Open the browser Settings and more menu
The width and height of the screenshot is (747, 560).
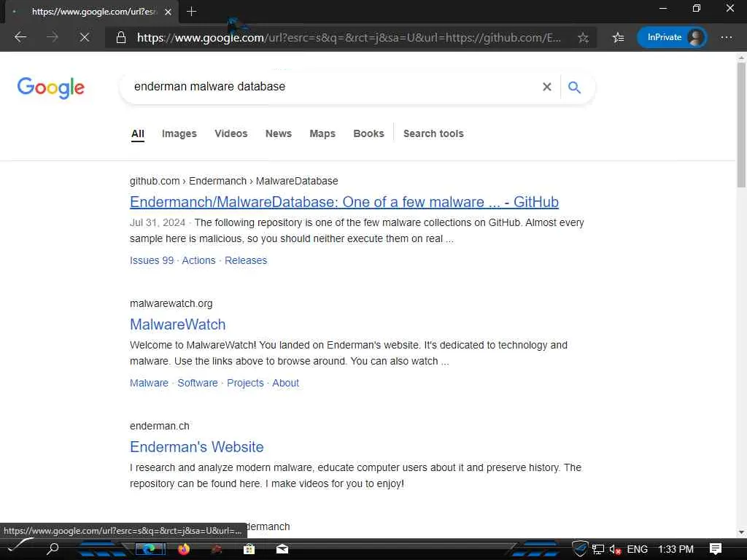tap(726, 37)
